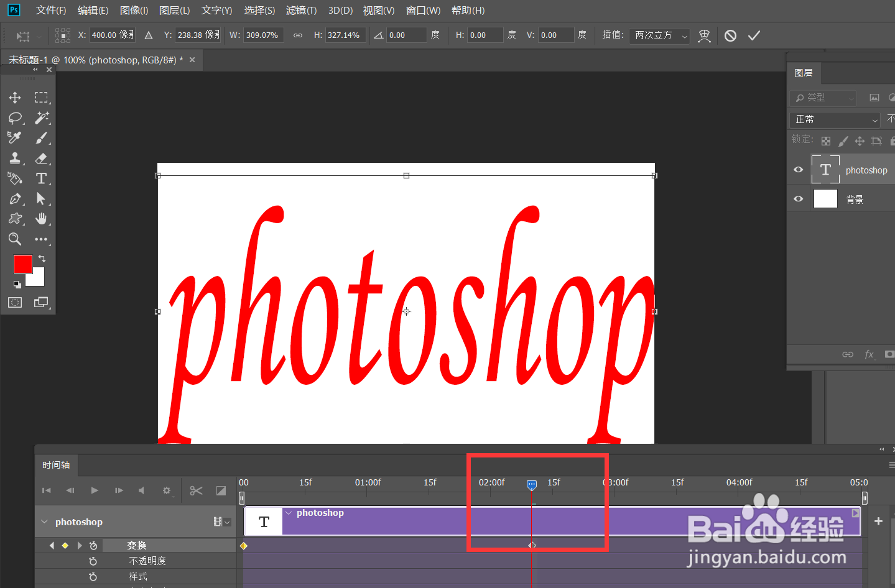This screenshot has width=895, height=588.
Task: Open the 图像(I) menu
Action: pos(134,11)
